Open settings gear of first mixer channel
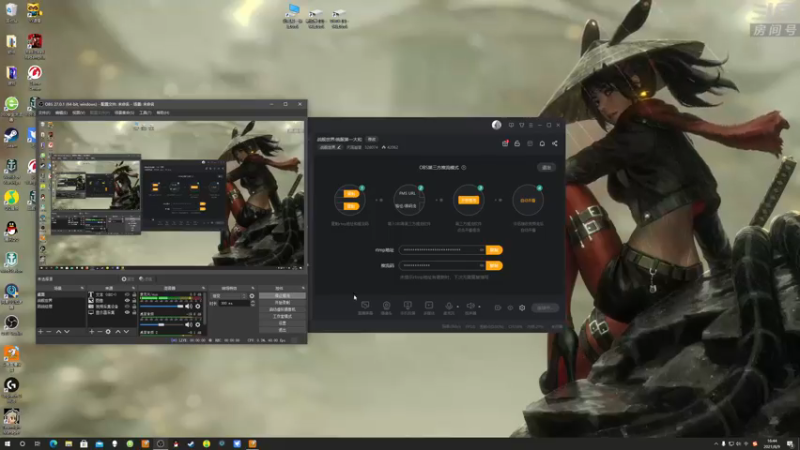 click(x=198, y=306)
